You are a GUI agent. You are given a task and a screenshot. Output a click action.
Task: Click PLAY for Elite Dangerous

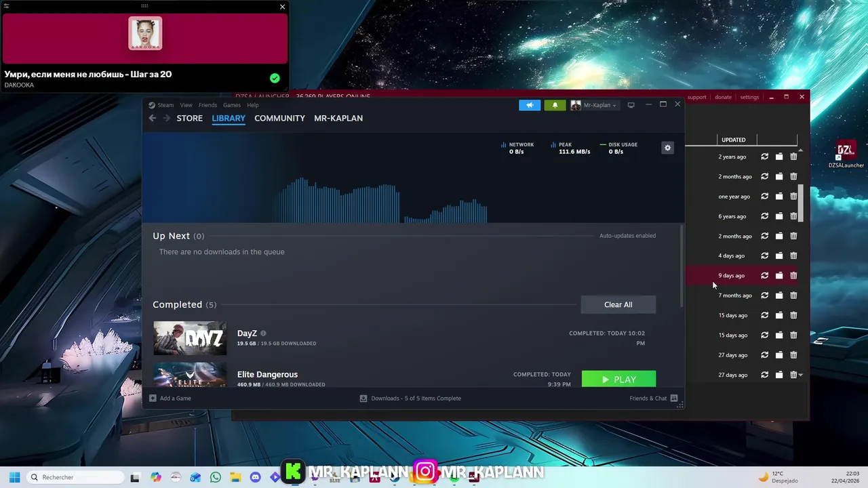pos(618,380)
